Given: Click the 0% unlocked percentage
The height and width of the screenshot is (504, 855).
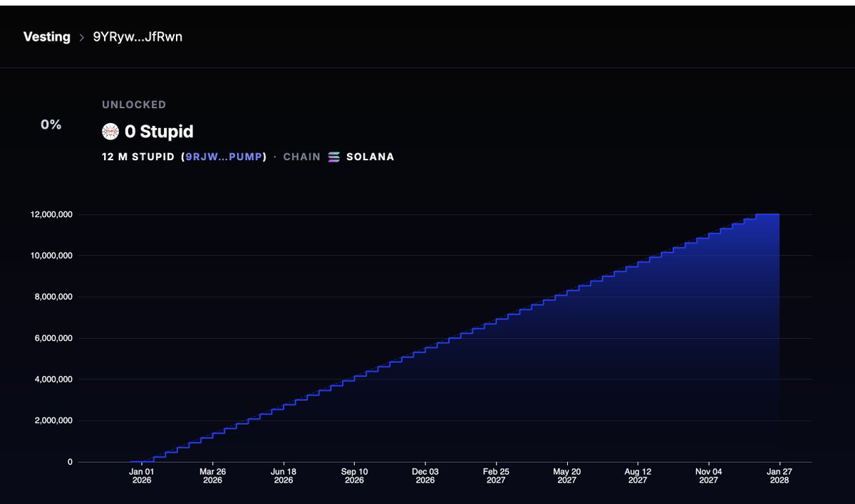Looking at the screenshot, I should [x=51, y=125].
